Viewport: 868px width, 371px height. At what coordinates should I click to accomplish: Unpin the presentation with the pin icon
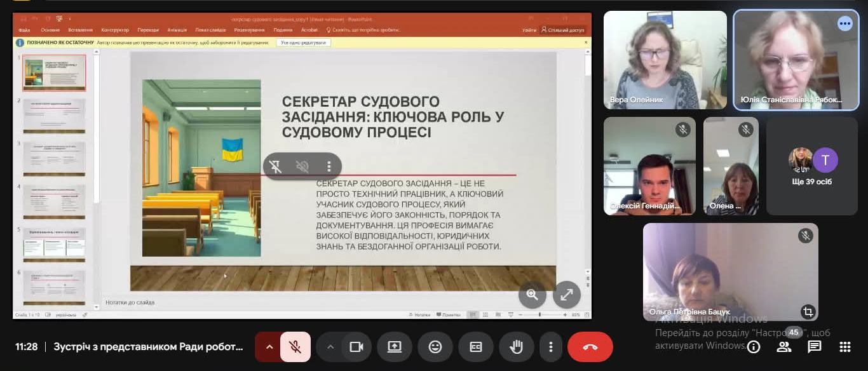(x=275, y=166)
